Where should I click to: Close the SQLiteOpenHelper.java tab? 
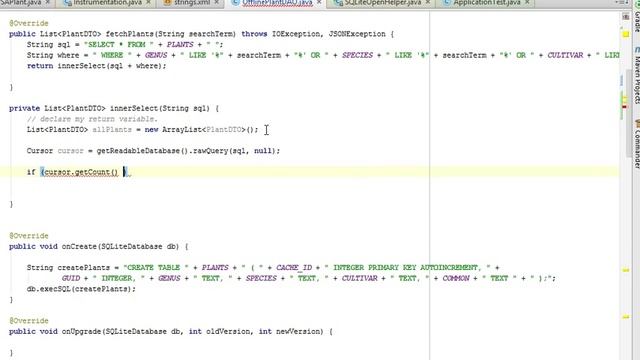(x=427, y=2)
